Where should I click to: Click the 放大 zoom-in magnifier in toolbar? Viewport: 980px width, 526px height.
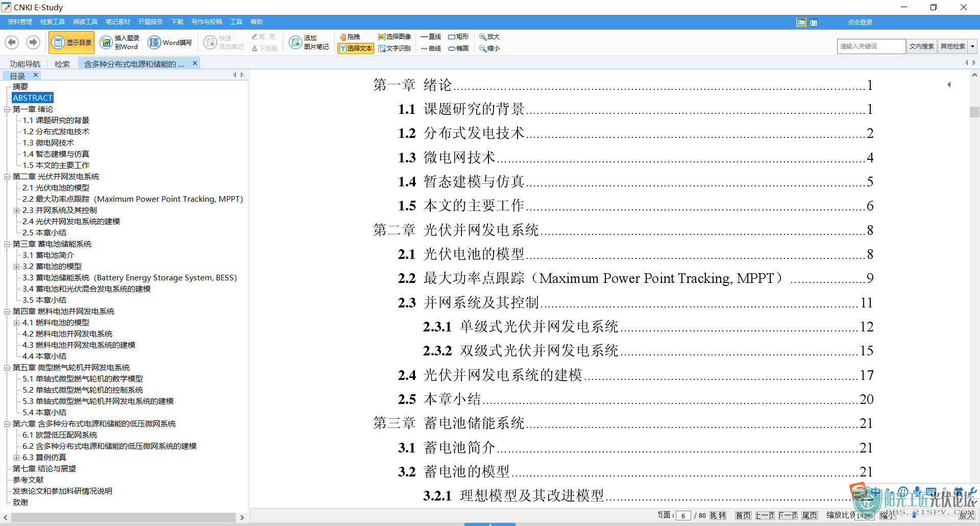pos(489,37)
